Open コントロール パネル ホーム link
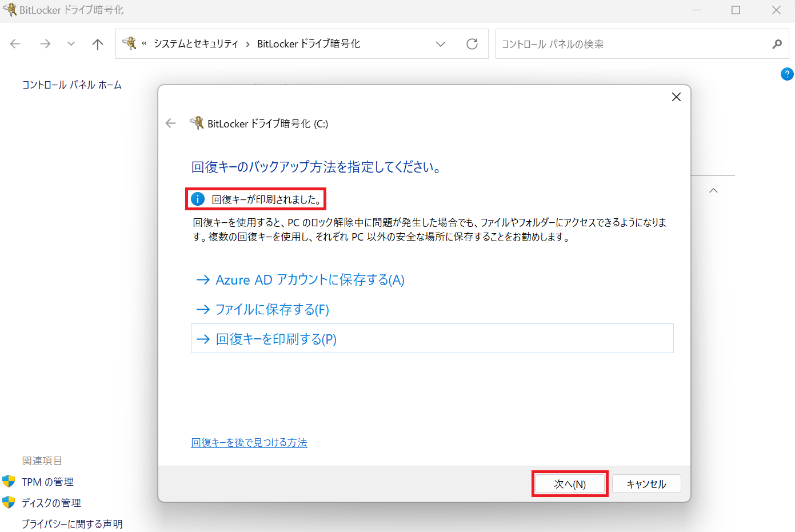This screenshot has width=795, height=532. 72,85
